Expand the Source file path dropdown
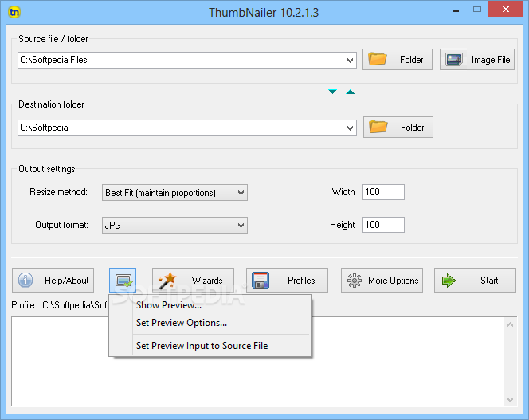 pos(350,60)
